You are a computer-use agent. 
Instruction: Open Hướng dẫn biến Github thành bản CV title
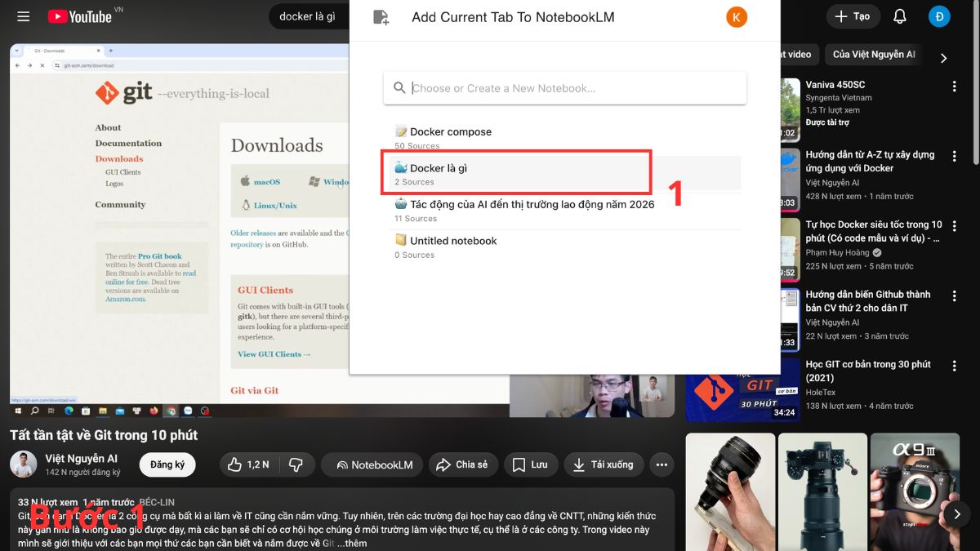(868, 301)
